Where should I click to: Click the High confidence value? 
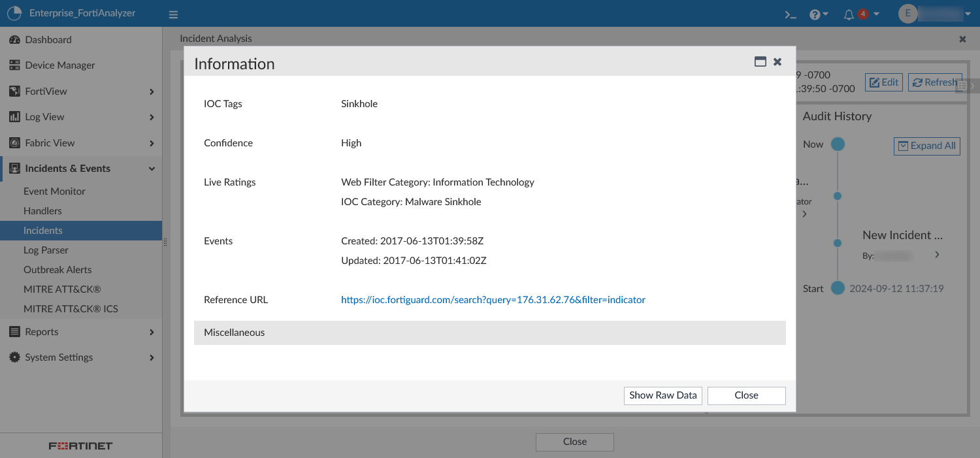click(351, 143)
